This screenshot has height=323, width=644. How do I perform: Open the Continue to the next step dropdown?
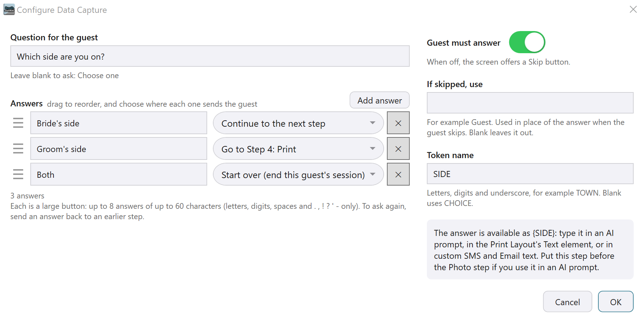coord(298,123)
